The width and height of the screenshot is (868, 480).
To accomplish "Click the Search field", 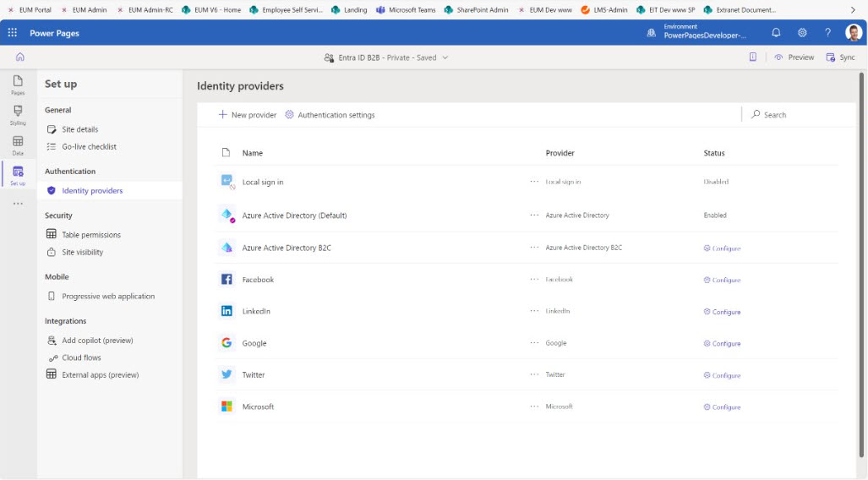I will pyautogui.click(x=797, y=115).
